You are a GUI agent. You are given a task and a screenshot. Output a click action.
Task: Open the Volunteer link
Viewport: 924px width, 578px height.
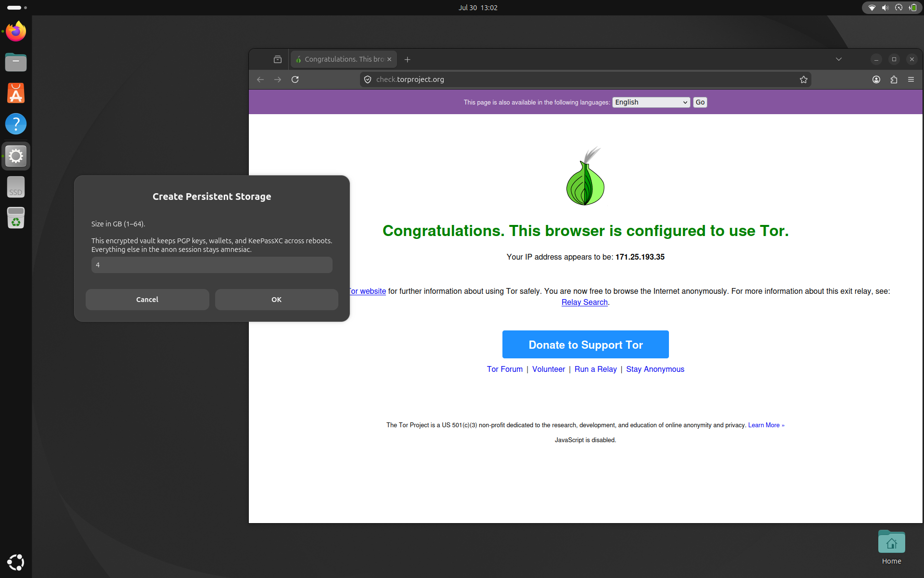(548, 369)
